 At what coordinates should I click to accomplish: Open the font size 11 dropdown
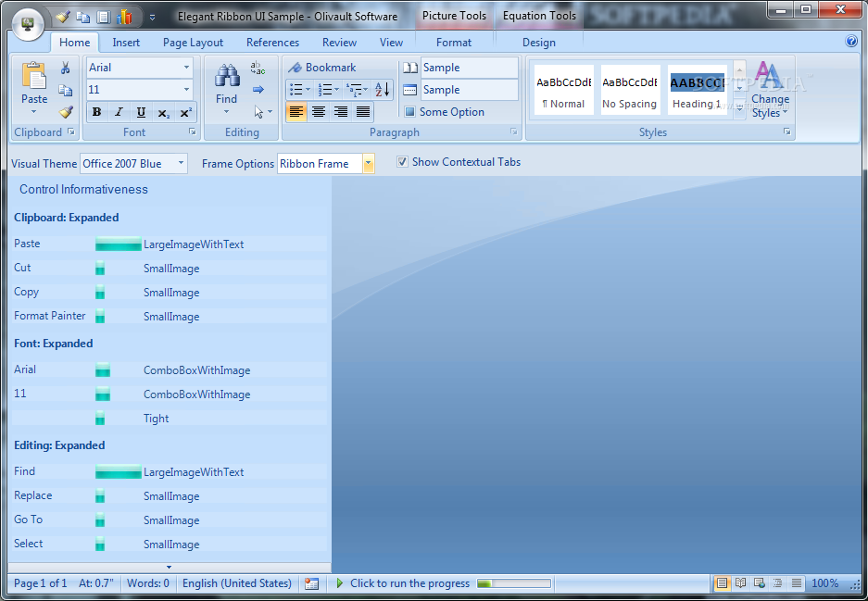186,90
